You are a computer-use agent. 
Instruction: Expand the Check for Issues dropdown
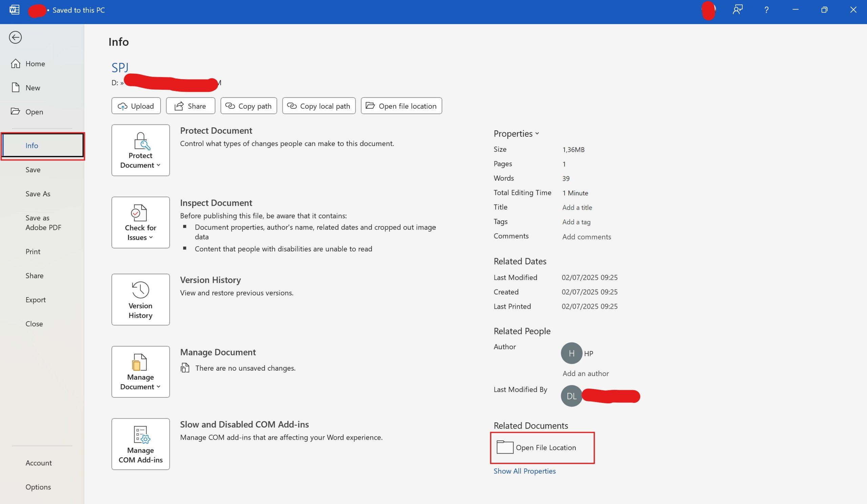tap(151, 237)
